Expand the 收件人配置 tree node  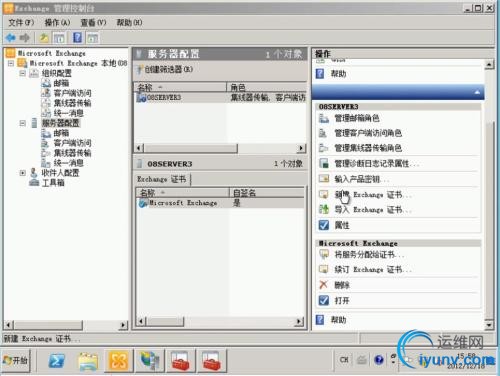point(22,173)
